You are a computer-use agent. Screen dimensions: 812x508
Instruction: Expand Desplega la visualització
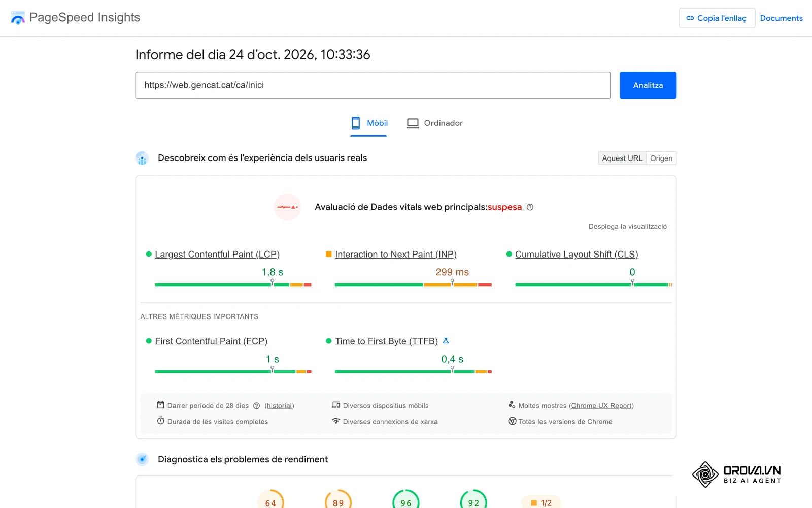tap(628, 227)
